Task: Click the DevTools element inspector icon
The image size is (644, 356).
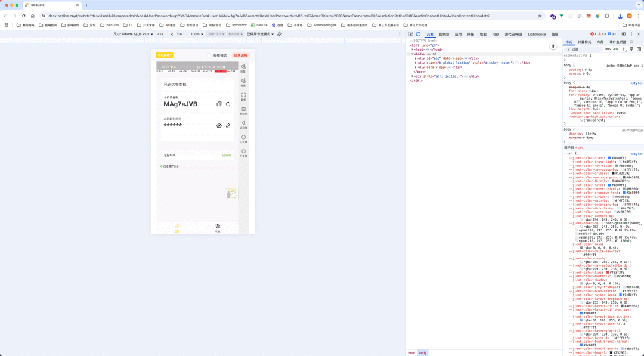Action: point(411,35)
